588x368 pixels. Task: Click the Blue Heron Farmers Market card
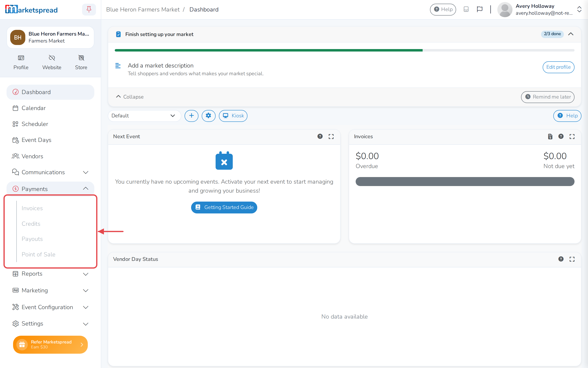[50, 37]
